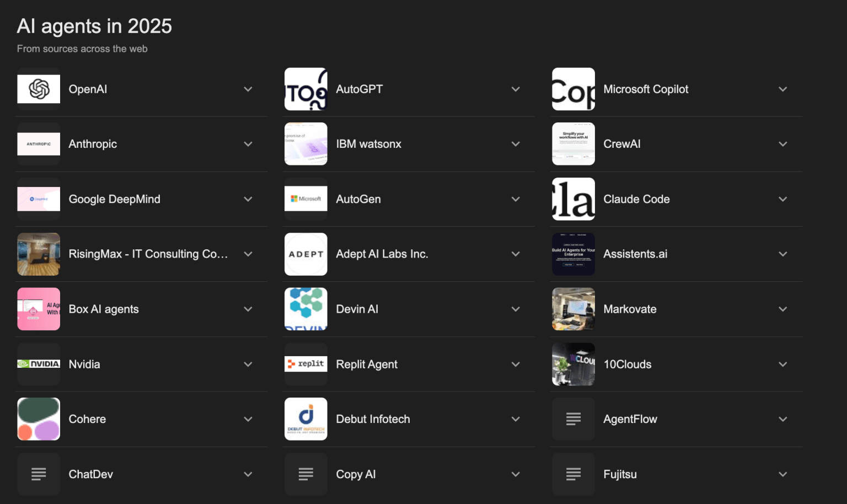Click the AutoGPT logo thumbnail
847x504 pixels.
click(306, 89)
